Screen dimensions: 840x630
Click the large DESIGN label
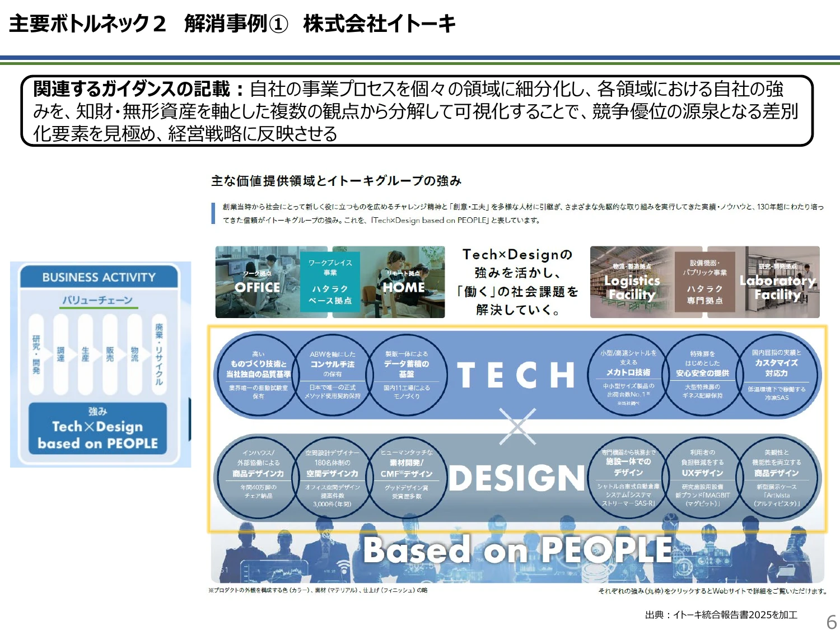click(517, 478)
